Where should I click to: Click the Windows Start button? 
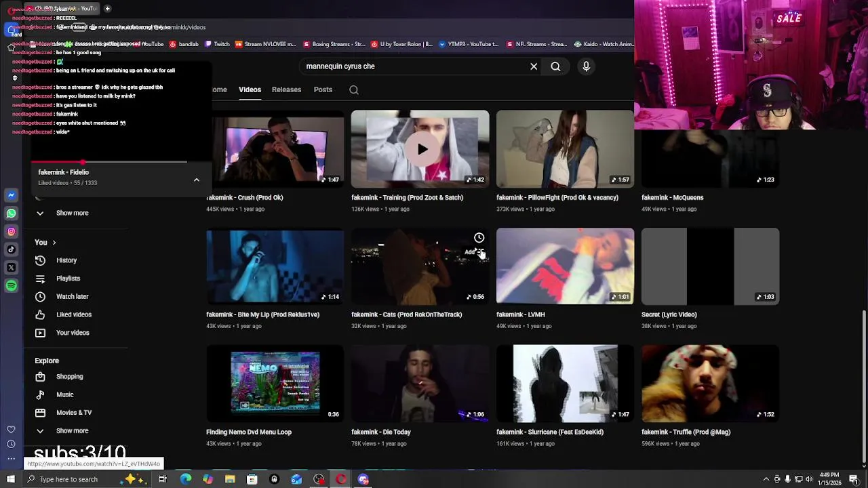tap(11, 479)
